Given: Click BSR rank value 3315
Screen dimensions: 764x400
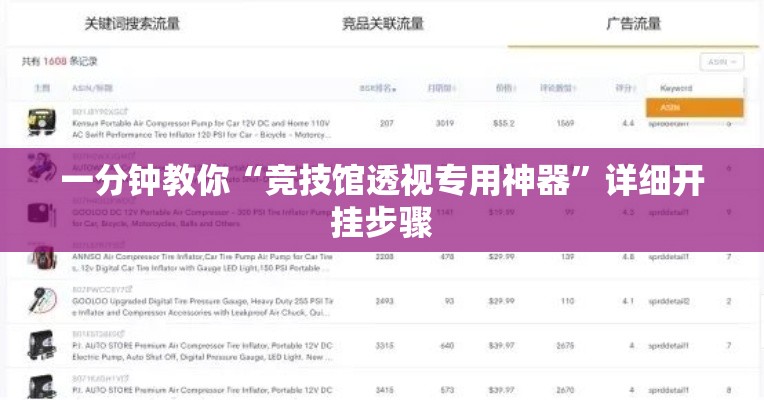Looking at the screenshot, I should point(384,345).
